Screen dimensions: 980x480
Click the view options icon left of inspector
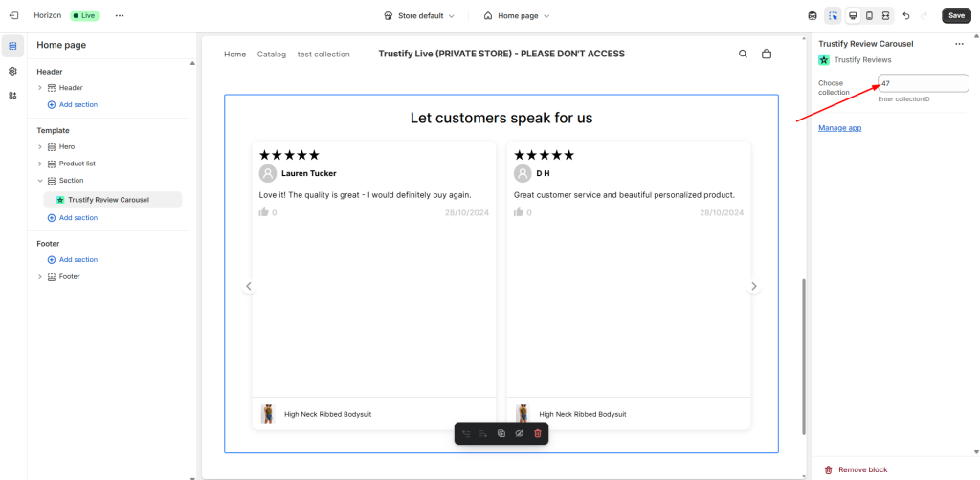[813, 15]
